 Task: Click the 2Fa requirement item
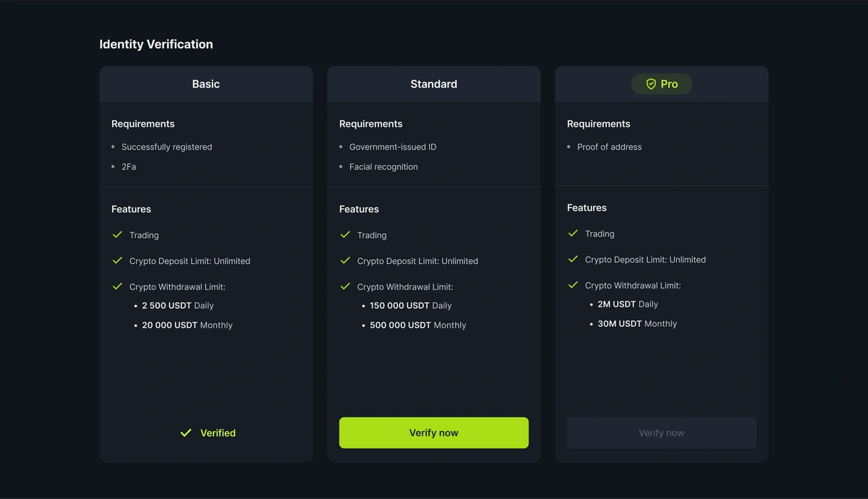pyautogui.click(x=129, y=166)
